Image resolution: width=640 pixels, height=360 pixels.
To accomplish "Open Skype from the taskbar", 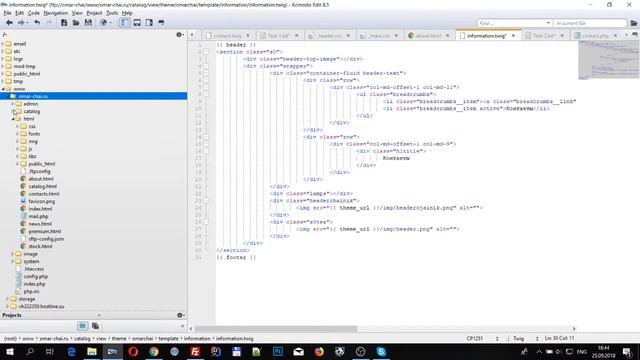I will [381, 351].
